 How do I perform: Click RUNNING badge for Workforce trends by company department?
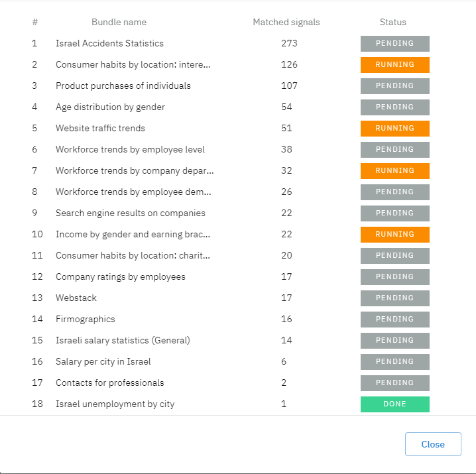tap(395, 170)
